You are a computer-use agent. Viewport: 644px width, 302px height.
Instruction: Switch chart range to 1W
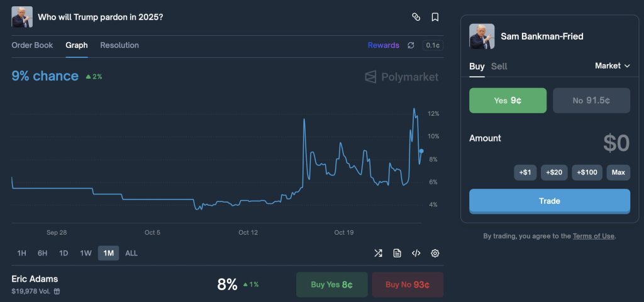[86, 253]
